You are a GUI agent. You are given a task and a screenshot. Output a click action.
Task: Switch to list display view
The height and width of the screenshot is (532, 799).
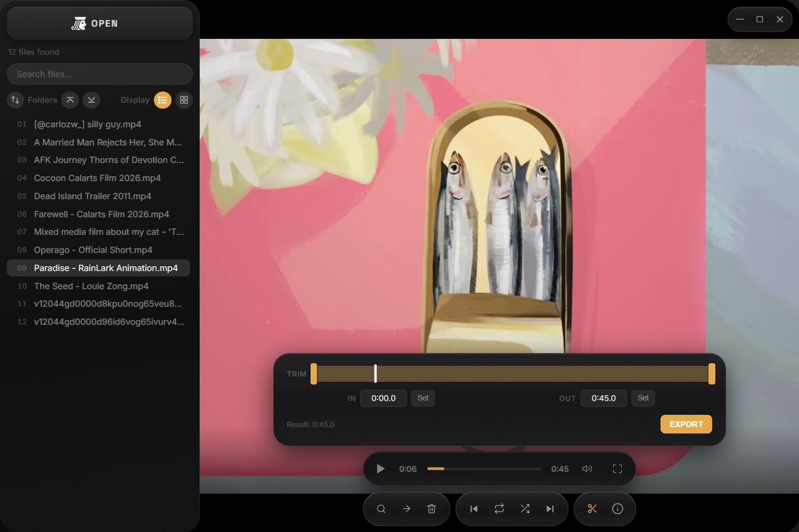pos(162,100)
